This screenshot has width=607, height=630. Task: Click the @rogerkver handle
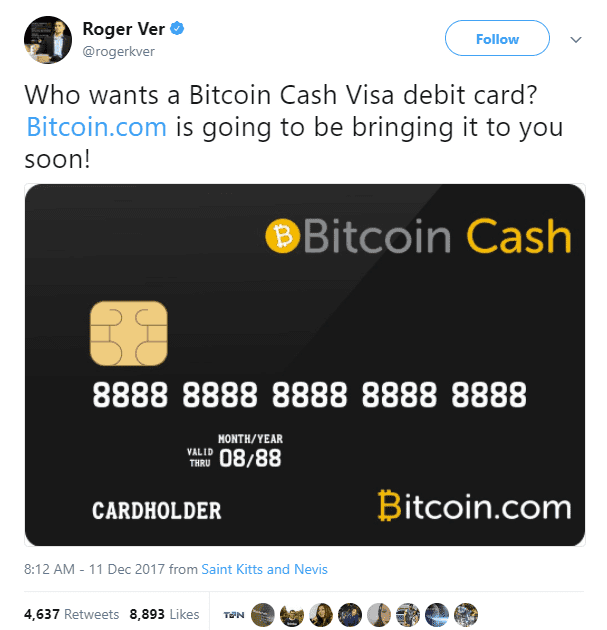[x=119, y=51]
